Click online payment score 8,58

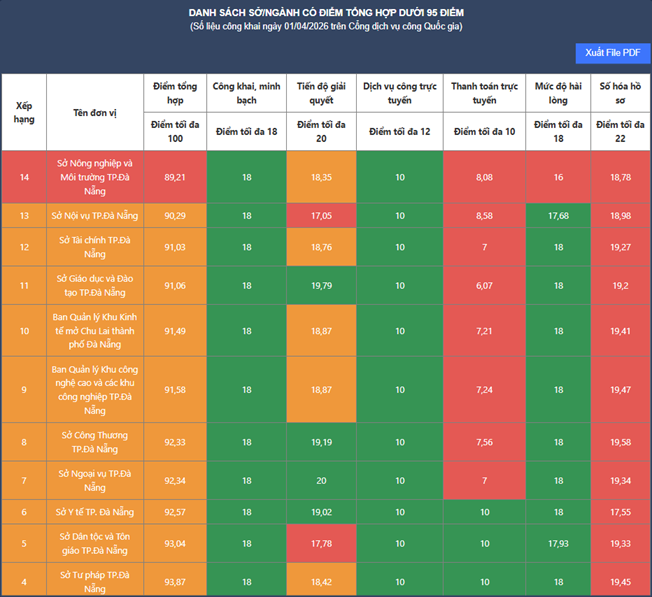coord(484,215)
